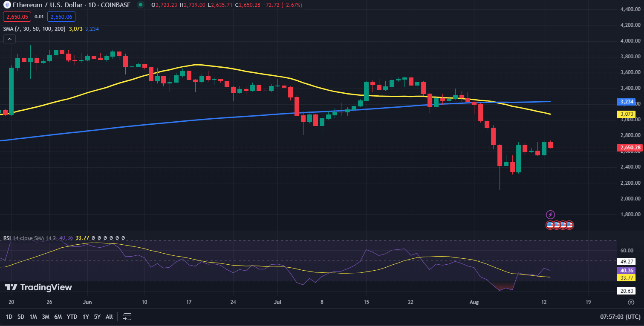The width and height of the screenshot is (644, 326).
Task: Click the low price L2,635.71 value
Action: 220,5
